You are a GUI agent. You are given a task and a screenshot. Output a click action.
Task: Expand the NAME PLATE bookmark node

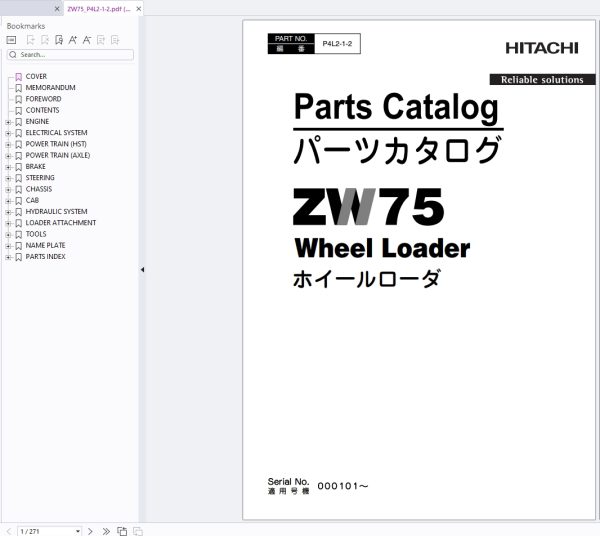8,246
